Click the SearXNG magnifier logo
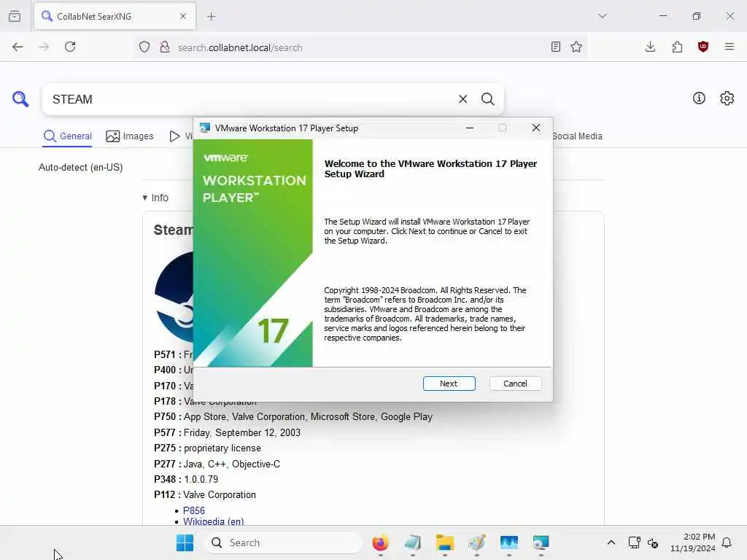This screenshot has width=747, height=560. click(x=20, y=99)
